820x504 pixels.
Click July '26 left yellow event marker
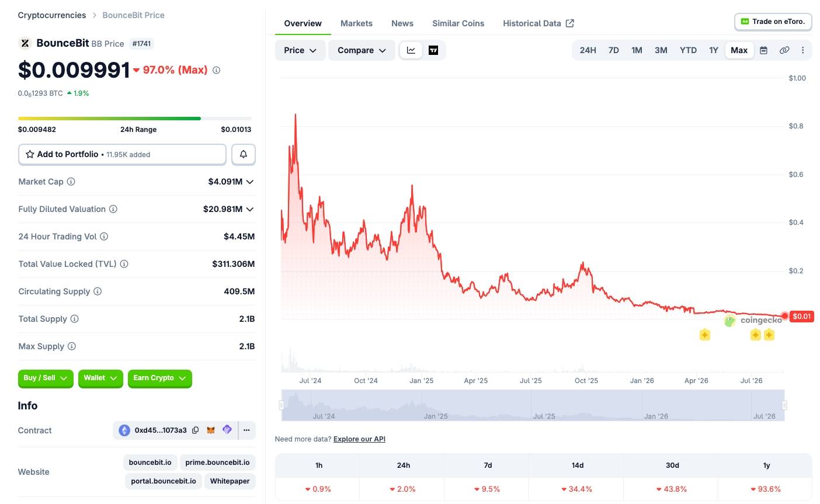pyautogui.click(x=756, y=335)
